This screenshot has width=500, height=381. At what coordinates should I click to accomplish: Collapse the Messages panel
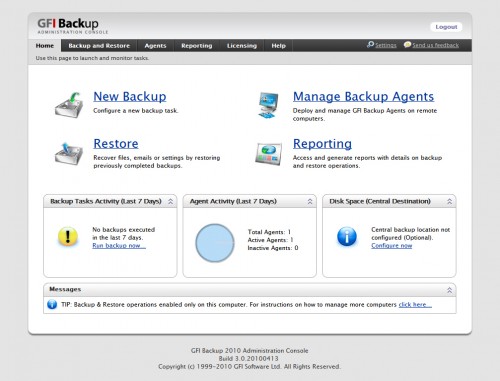(449, 290)
